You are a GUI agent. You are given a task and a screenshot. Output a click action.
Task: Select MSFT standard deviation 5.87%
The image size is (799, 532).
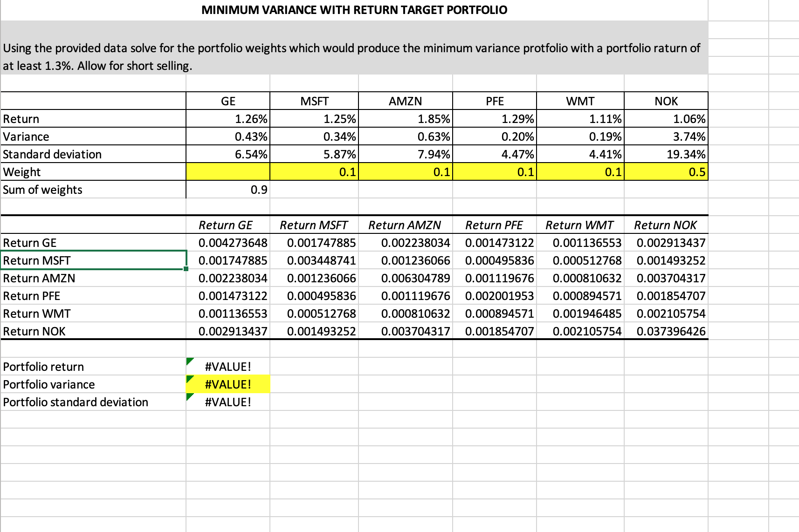coord(314,154)
